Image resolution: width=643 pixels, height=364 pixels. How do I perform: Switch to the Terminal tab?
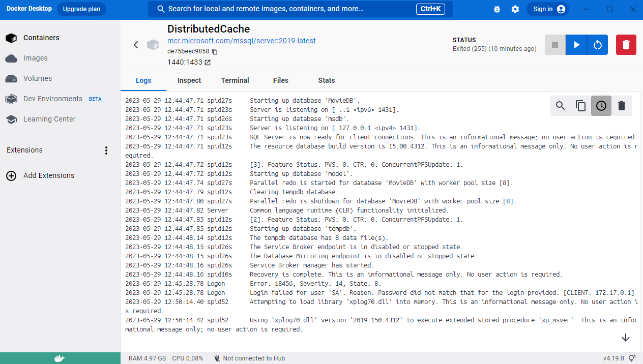point(235,80)
